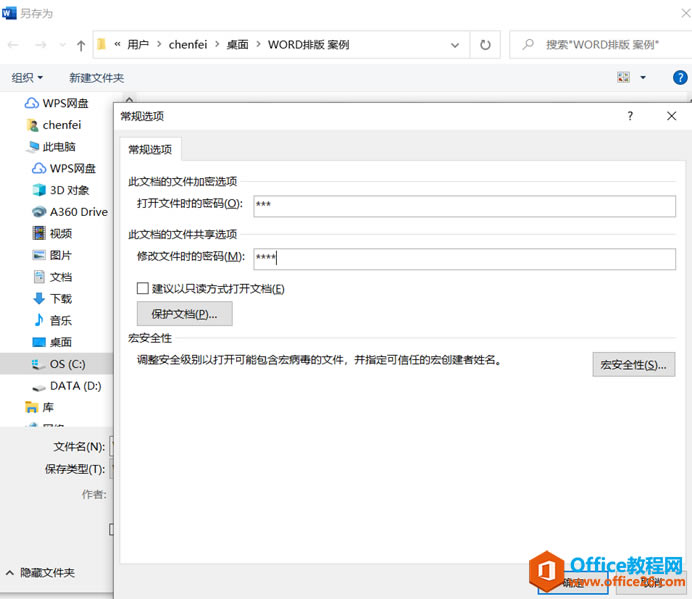Image resolution: width=692 pixels, height=599 pixels.
Task: Refresh the current folder view
Action: [485, 45]
